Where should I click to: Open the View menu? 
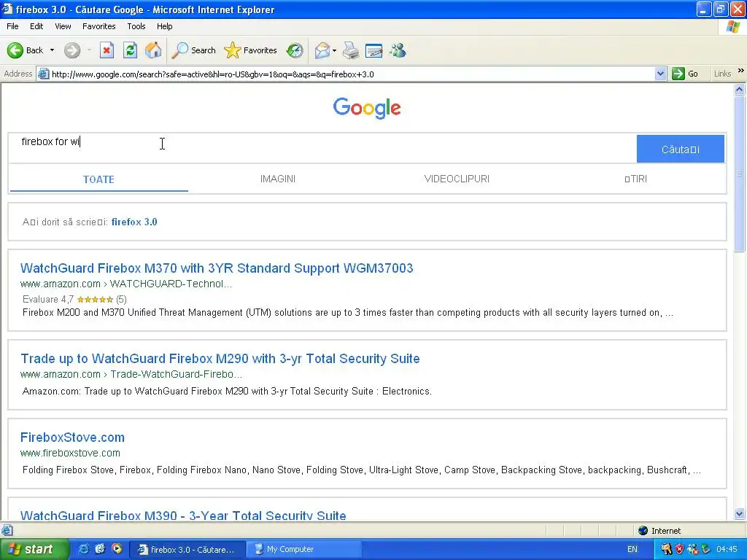(x=63, y=26)
